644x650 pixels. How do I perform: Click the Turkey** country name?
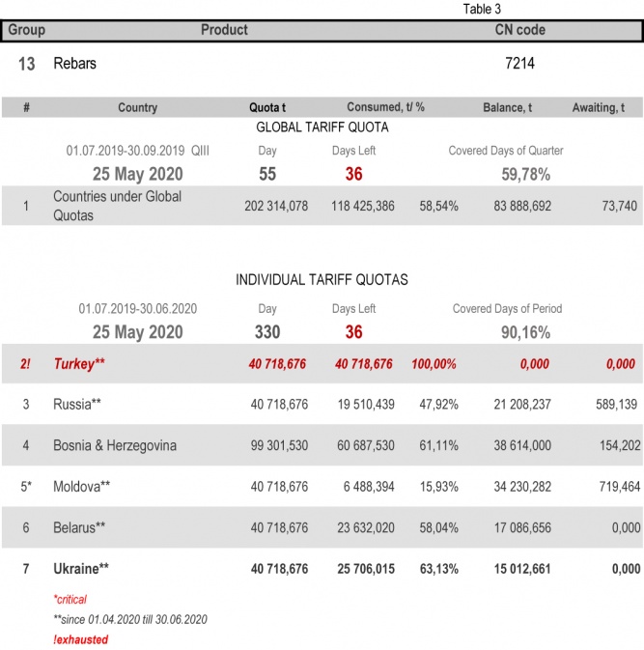81,364
